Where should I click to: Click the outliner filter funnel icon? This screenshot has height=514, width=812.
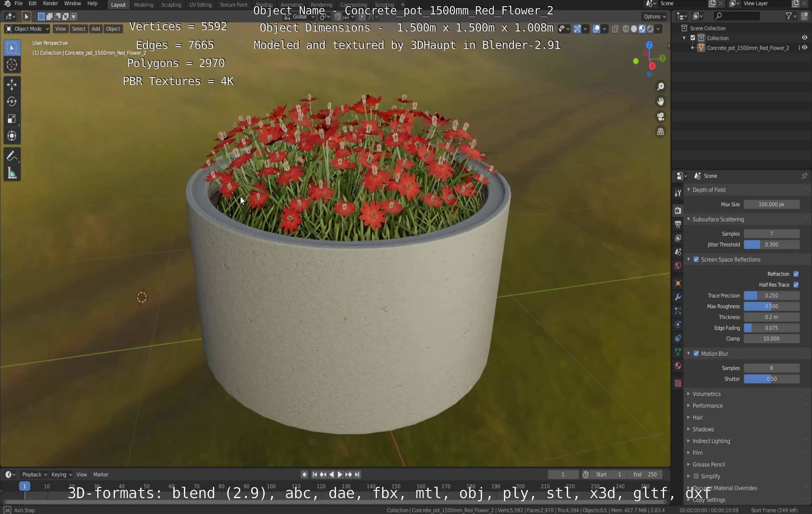click(x=788, y=16)
